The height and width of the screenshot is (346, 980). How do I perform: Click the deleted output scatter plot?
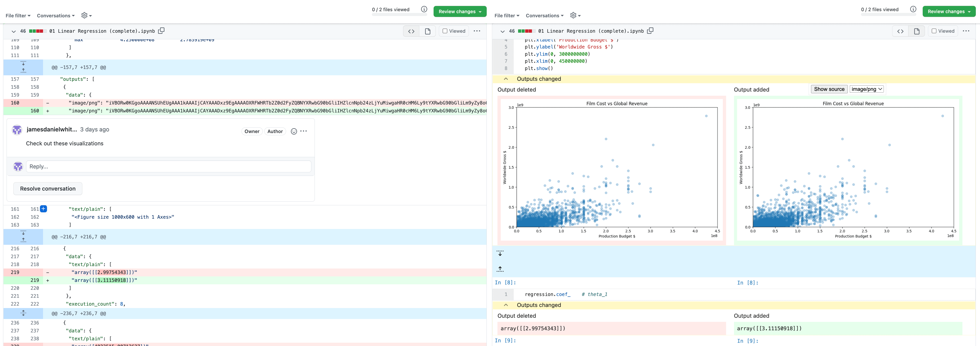[x=612, y=170]
